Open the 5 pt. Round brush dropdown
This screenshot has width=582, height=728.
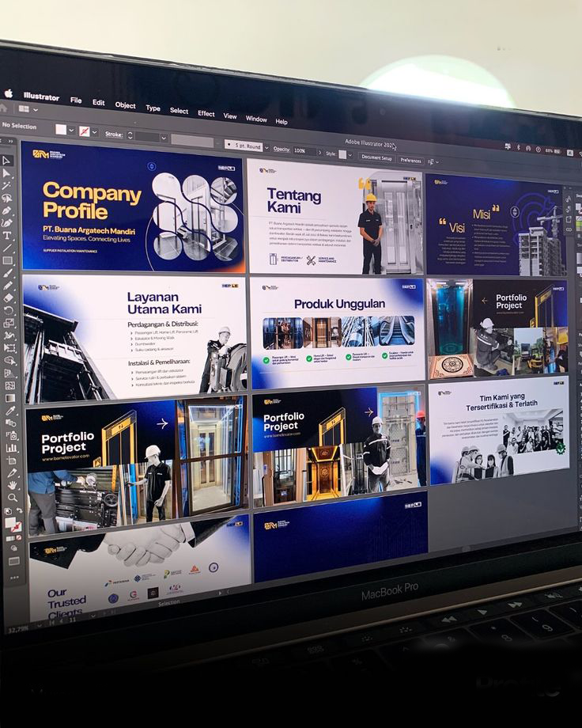266,148
